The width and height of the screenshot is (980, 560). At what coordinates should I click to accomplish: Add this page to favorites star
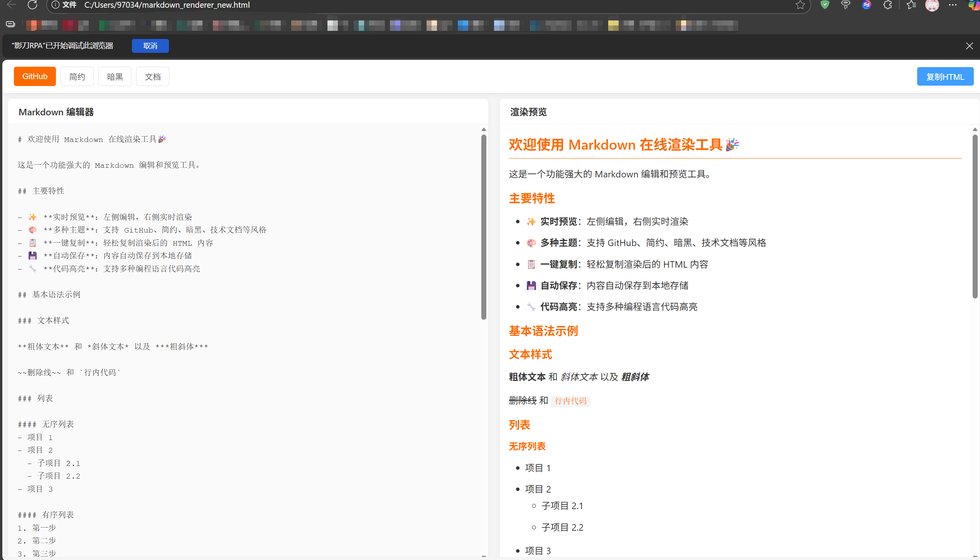(x=801, y=5)
